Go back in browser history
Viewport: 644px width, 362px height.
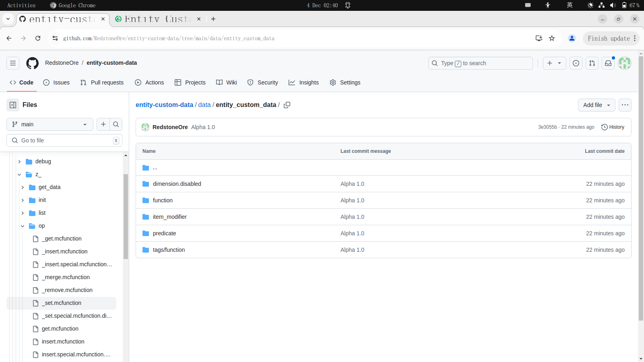point(9,38)
